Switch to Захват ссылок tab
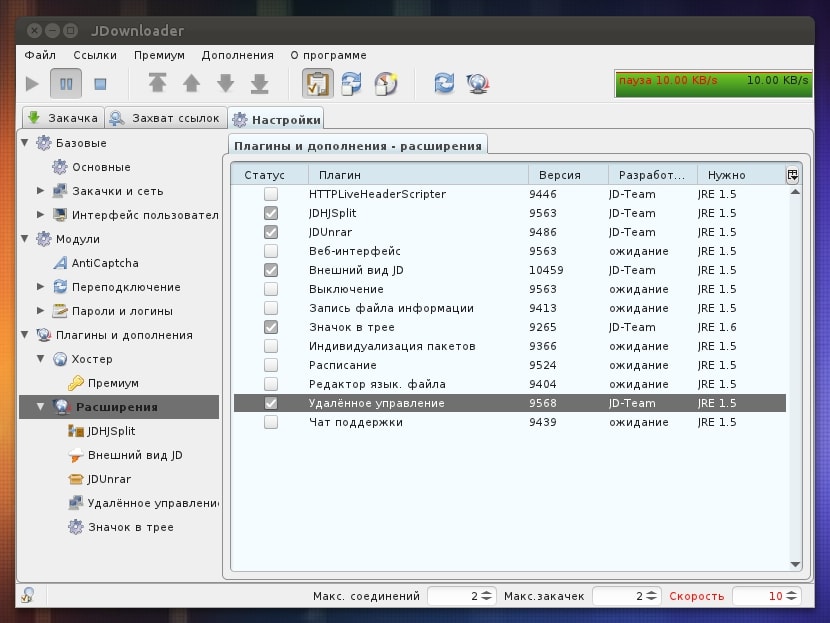 tap(166, 118)
